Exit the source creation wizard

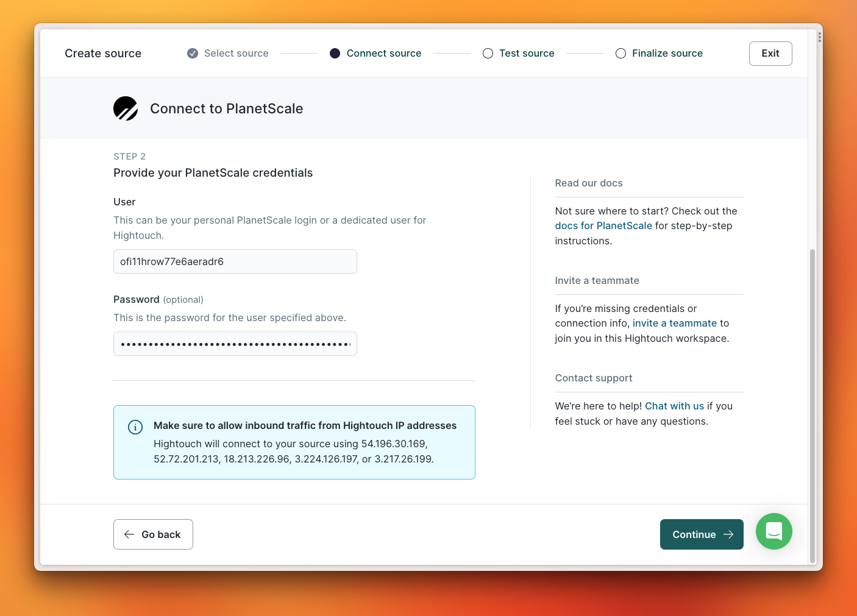coord(770,53)
